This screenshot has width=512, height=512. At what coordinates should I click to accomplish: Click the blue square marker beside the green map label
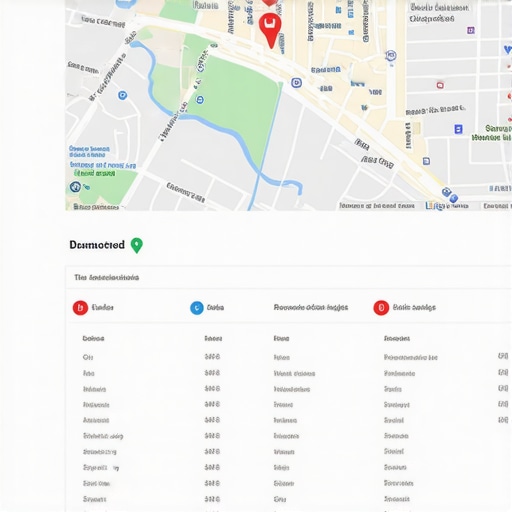459,129
